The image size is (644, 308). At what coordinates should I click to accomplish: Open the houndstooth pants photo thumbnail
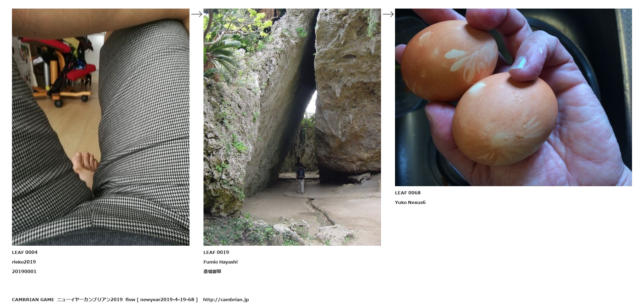(x=101, y=127)
